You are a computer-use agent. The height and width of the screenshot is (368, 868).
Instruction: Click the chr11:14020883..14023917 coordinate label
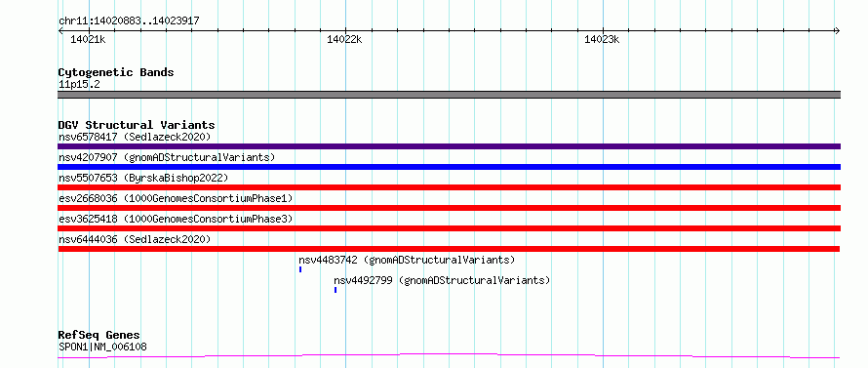tap(129, 21)
